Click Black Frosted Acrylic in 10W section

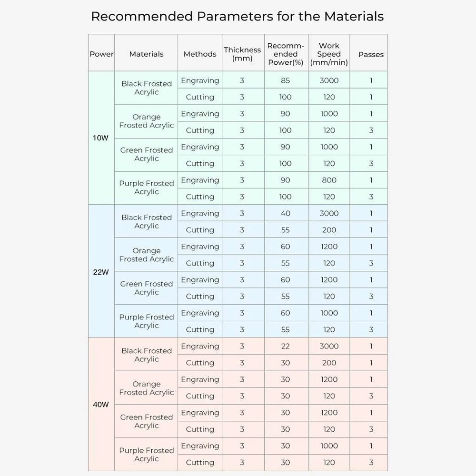(146, 88)
